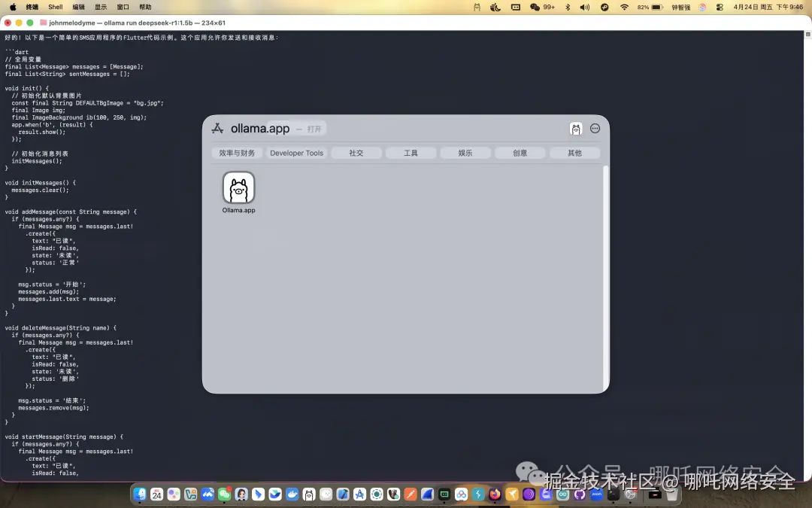Open the Apple menu
This screenshot has width=812, height=508.
(13, 8)
